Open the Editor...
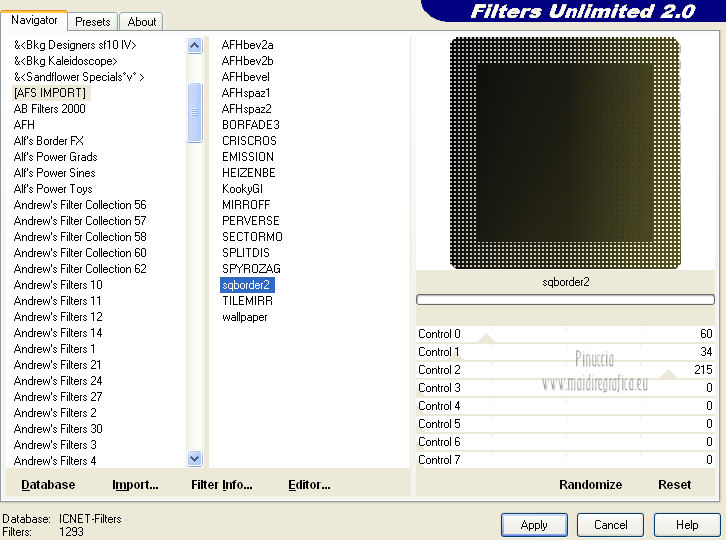 click(x=309, y=484)
